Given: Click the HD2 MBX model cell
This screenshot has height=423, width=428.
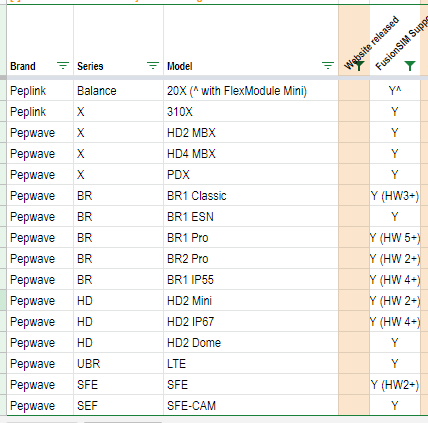Looking at the screenshot, I should pyautogui.click(x=251, y=133).
